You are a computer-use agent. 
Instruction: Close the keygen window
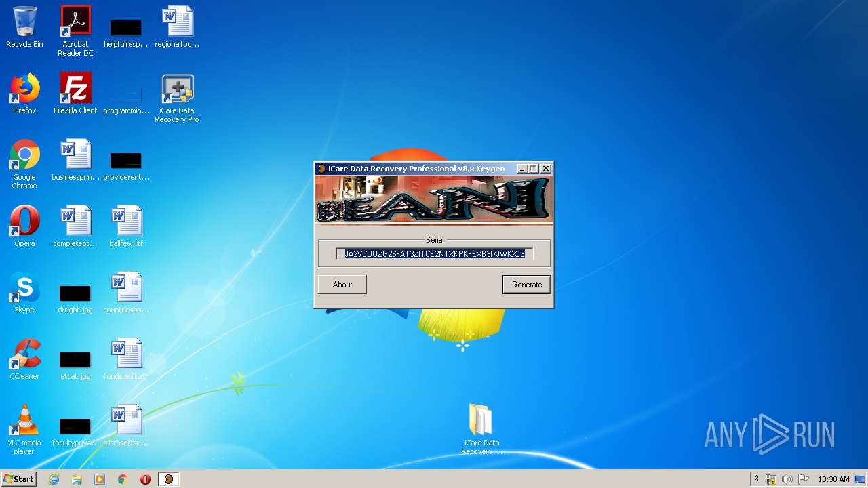[546, 169]
